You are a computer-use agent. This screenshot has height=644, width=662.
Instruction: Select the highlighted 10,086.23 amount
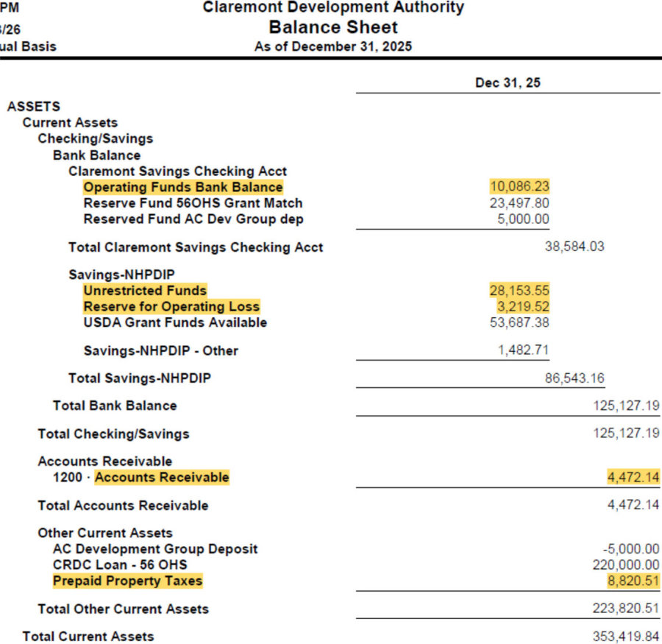pos(519,187)
